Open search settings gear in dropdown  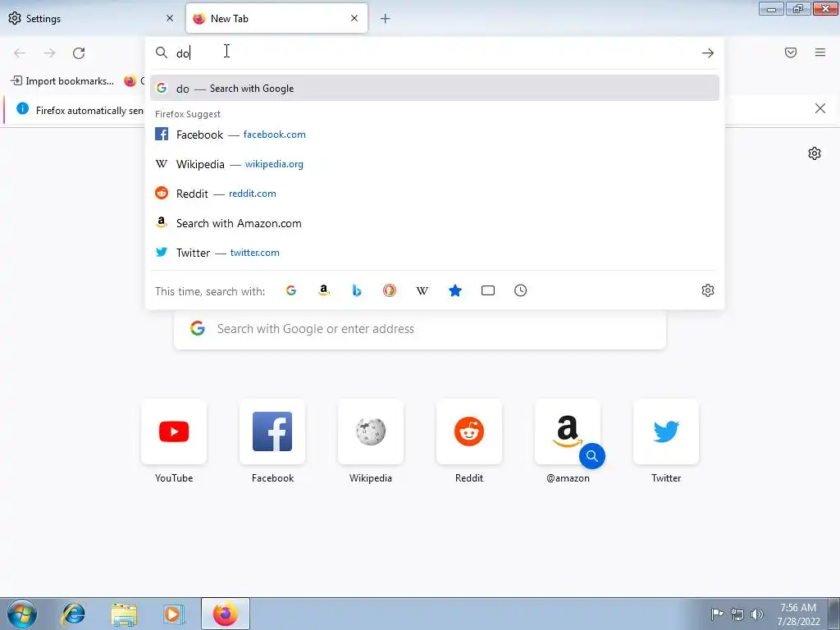point(708,290)
